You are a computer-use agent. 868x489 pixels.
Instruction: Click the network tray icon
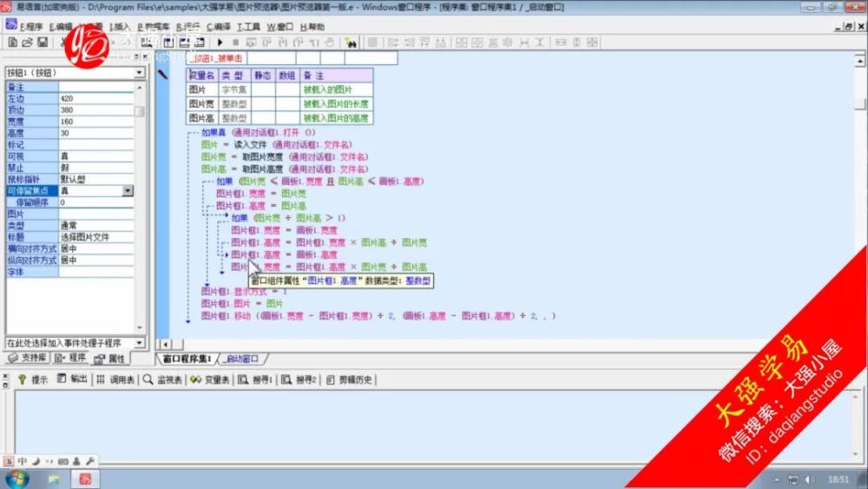[793, 479]
